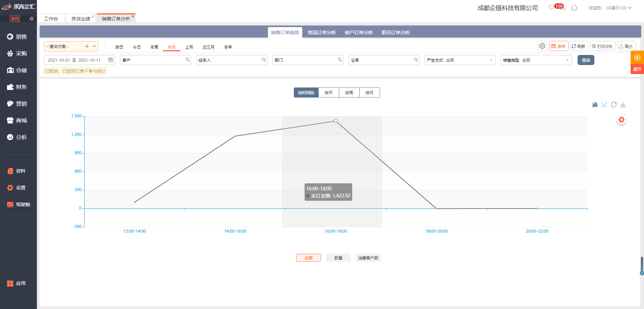Click the orange floating settings gear
This screenshot has width=644, height=309.
pyautogui.click(x=622, y=120)
